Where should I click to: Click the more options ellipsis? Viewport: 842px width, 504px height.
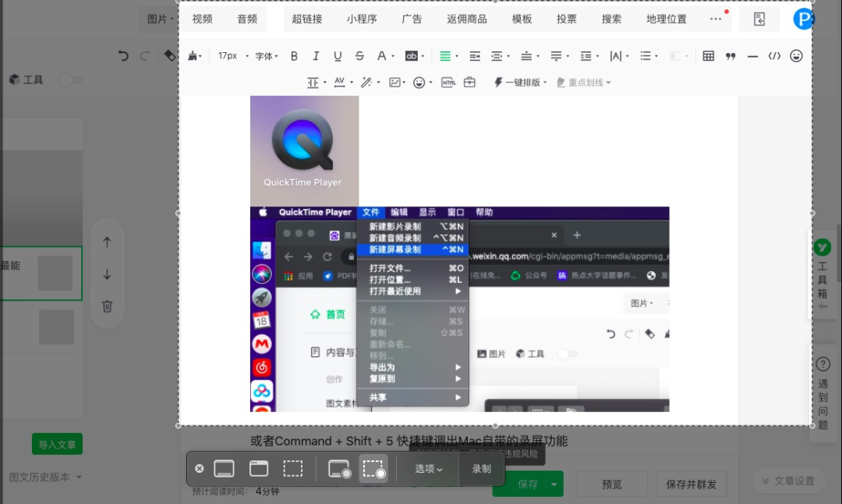(x=716, y=19)
